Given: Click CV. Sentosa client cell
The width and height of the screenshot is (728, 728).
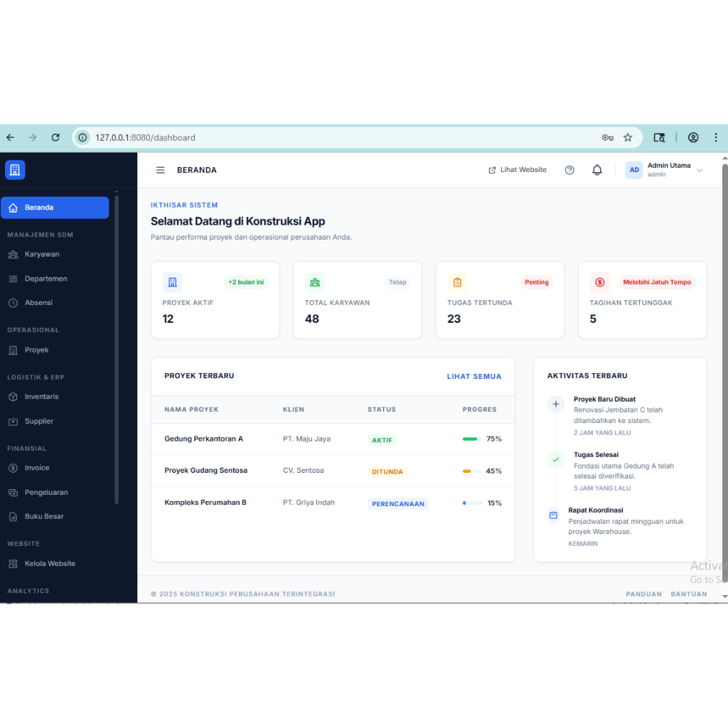Looking at the screenshot, I should pos(304,471).
